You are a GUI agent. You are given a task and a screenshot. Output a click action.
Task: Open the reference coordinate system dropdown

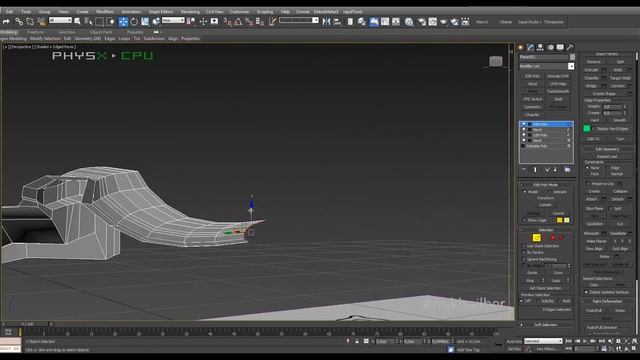tap(173, 20)
